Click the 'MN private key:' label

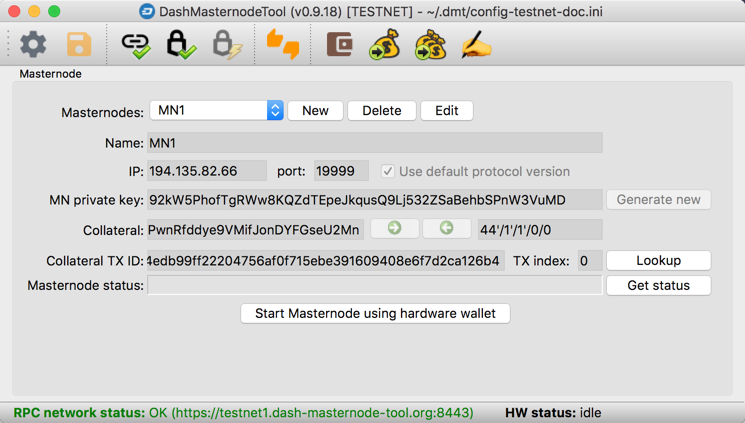(x=96, y=200)
